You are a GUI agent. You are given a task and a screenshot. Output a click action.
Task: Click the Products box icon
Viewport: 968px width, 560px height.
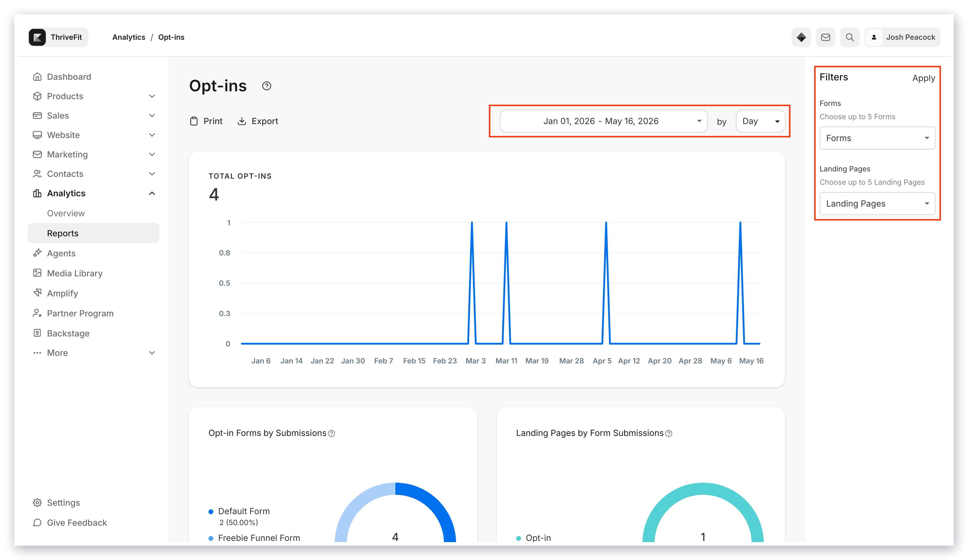tap(37, 96)
